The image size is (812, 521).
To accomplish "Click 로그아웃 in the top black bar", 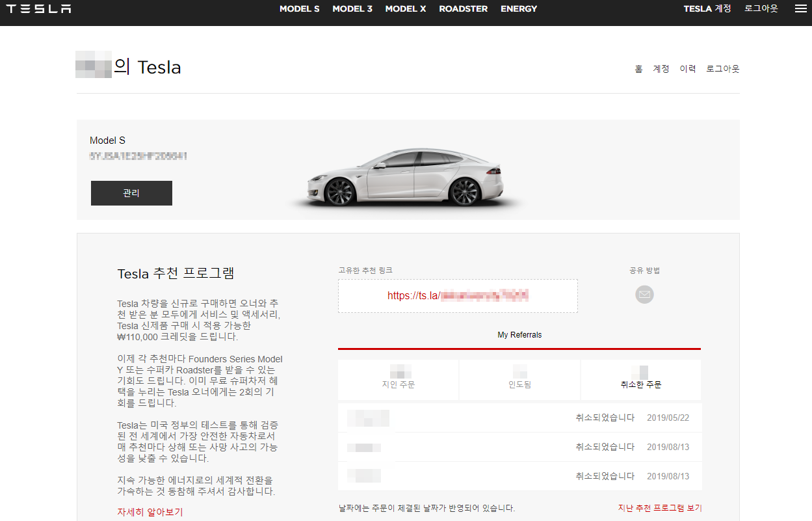I will pyautogui.click(x=761, y=9).
